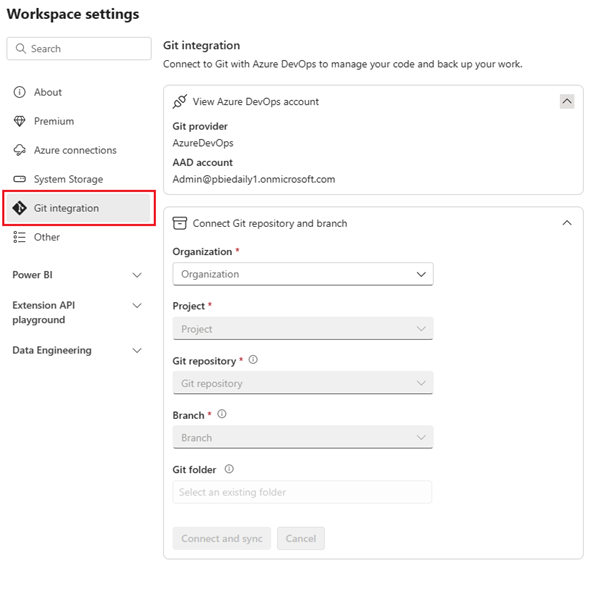This screenshot has width=599, height=592.
Task: Click the Git folder input field
Action: coord(302,492)
